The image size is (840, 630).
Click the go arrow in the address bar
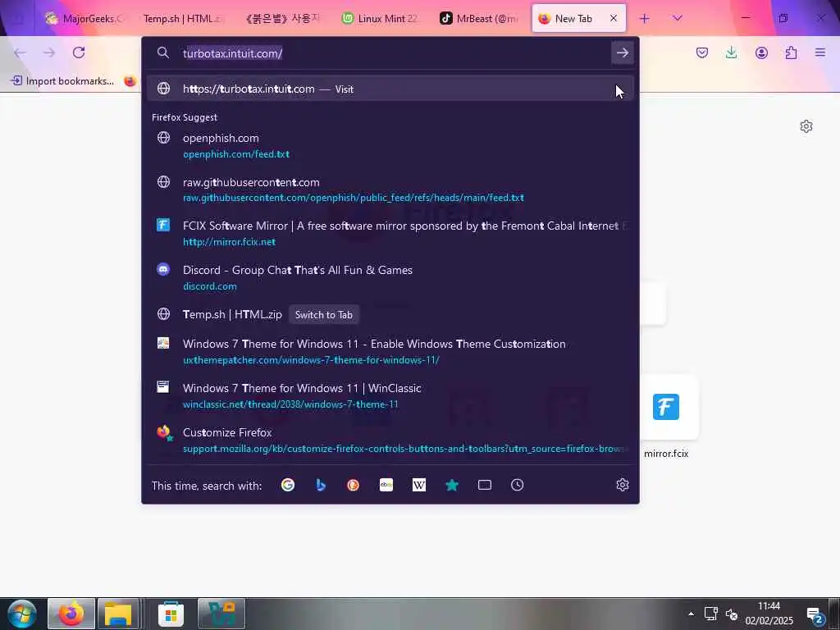pos(622,52)
